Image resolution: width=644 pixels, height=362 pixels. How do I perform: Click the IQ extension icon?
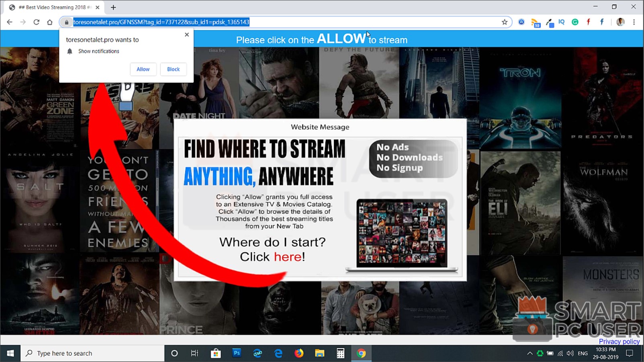[x=561, y=22]
